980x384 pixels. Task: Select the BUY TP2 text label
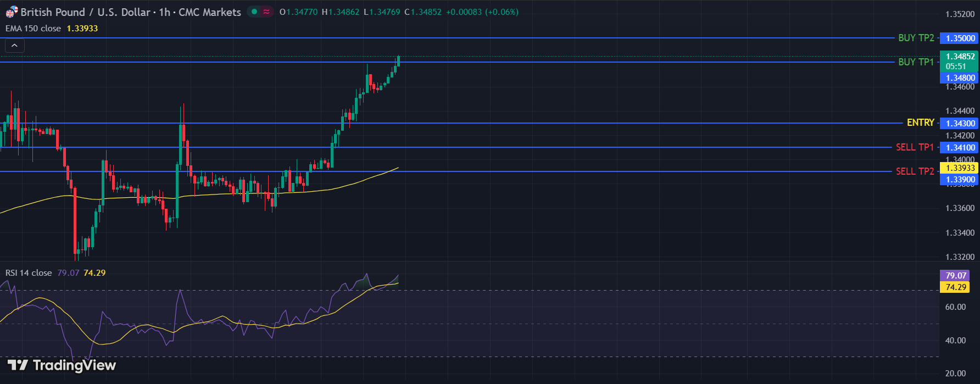916,38
